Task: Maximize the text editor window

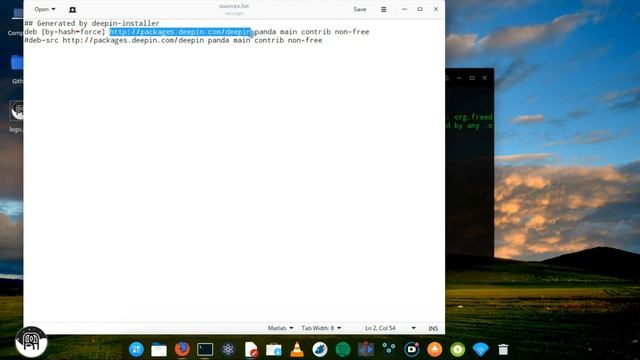Action: coord(420,9)
